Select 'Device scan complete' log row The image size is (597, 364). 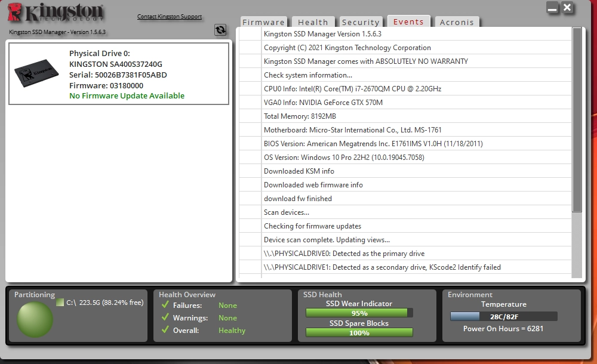pyautogui.click(x=405, y=239)
